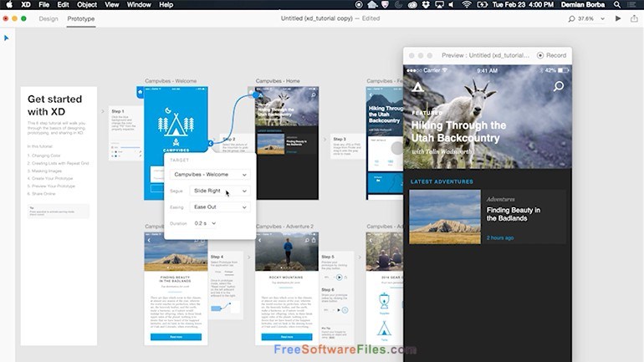The image size is (644, 362).
Task: Open the Help menu
Action: [x=166, y=4]
